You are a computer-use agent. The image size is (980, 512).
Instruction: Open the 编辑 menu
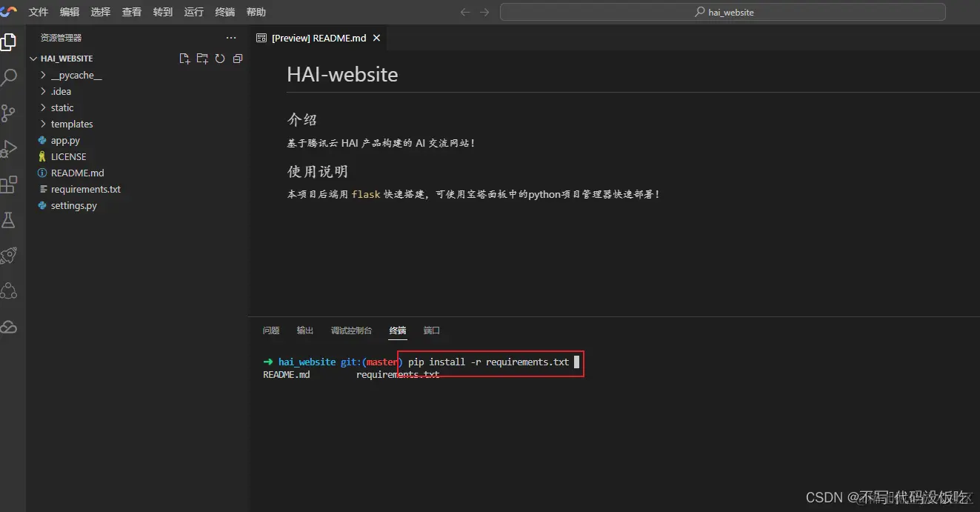click(x=70, y=12)
